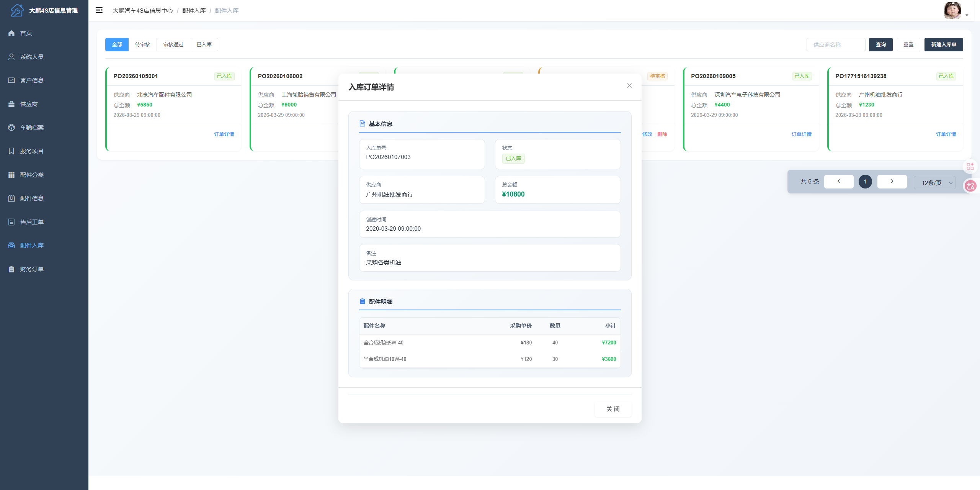Open the 12条/页 page size dropdown
Screen dimensions: 980x490
pyautogui.click(x=935, y=183)
